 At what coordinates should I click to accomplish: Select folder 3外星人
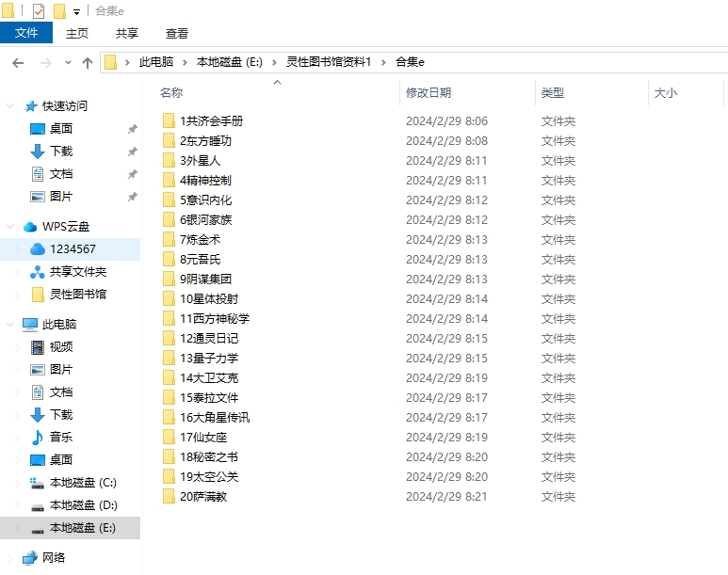click(x=200, y=161)
